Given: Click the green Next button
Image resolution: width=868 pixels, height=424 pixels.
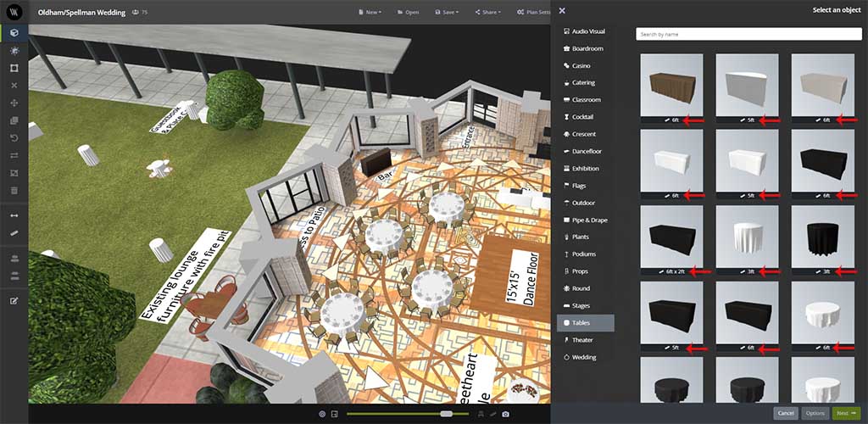Looking at the screenshot, I should [846, 413].
